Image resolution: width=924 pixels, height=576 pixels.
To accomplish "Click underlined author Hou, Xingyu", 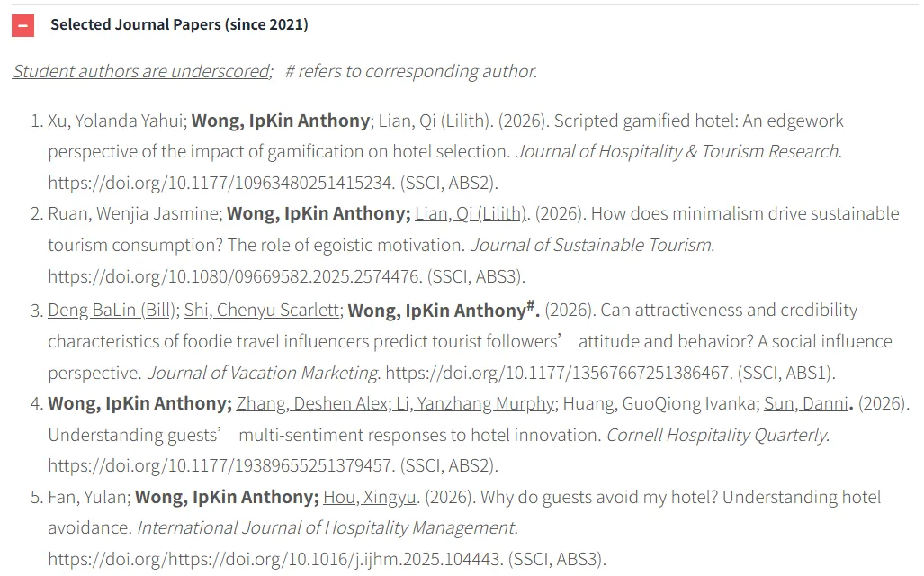I will click(370, 497).
